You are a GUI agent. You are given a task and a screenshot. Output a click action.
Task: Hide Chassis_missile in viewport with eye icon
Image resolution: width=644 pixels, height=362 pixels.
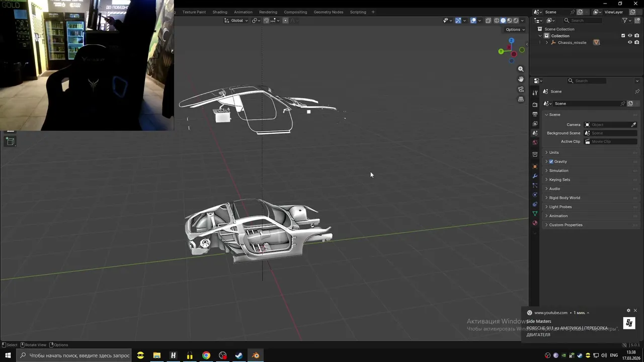click(x=630, y=42)
